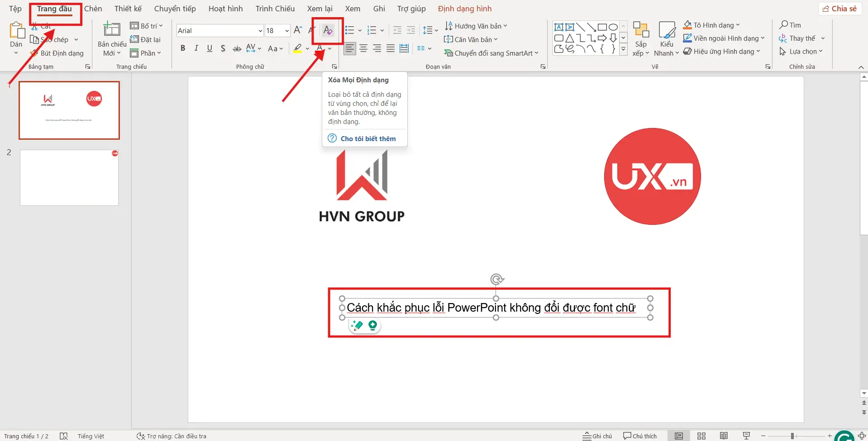Apply bold formatting with the B icon

[x=182, y=48]
